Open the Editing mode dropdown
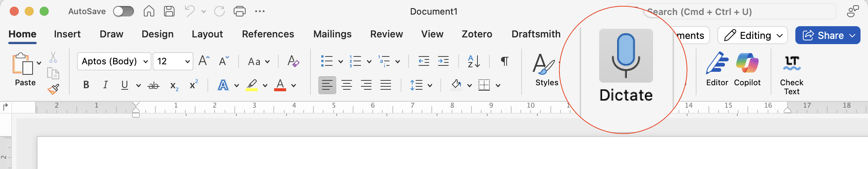This screenshot has height=169, width=868. point(753,36)
